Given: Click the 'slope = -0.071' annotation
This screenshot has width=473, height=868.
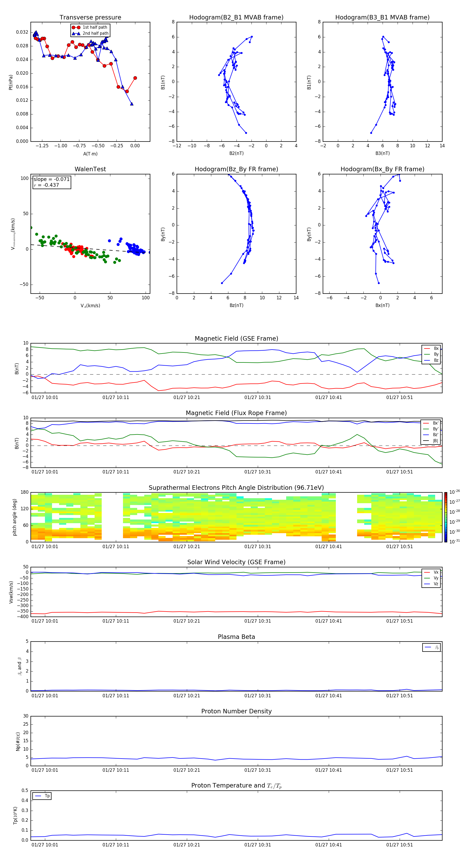Looking at the screenshot, I should point(52,179).
